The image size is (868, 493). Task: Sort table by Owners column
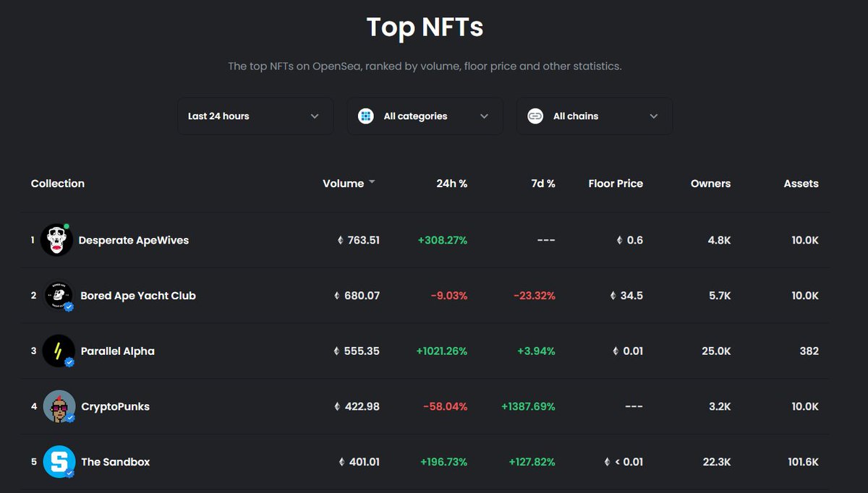click(x=710, y=184)
